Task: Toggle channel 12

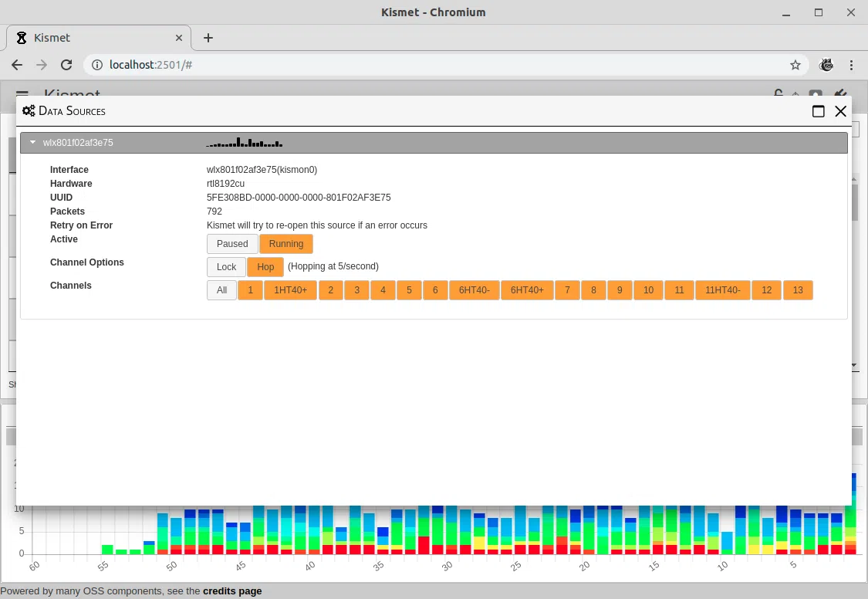Action: 767,290
